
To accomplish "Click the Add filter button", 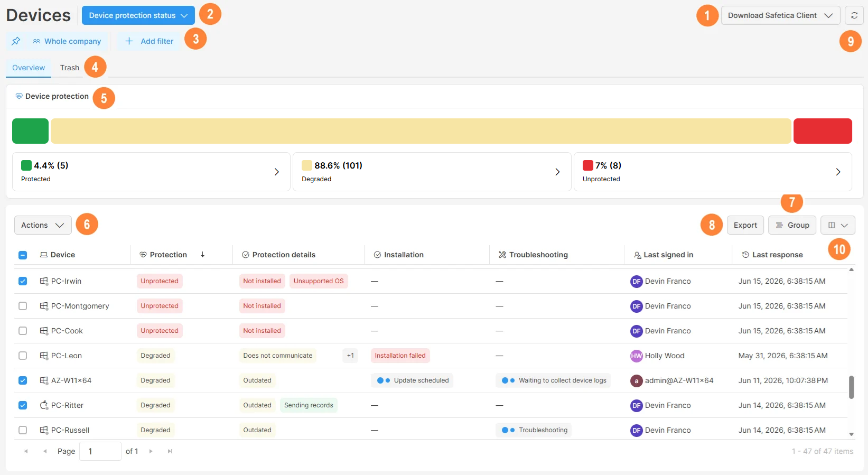I will click(x=149, y=41).
